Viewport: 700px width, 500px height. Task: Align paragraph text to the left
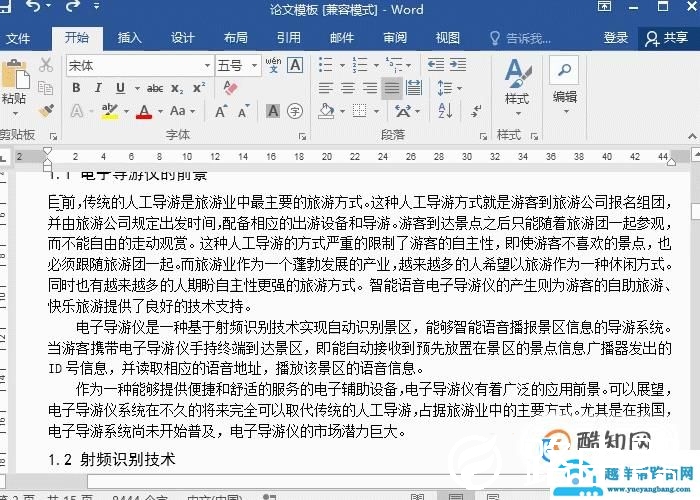(326, 88)
